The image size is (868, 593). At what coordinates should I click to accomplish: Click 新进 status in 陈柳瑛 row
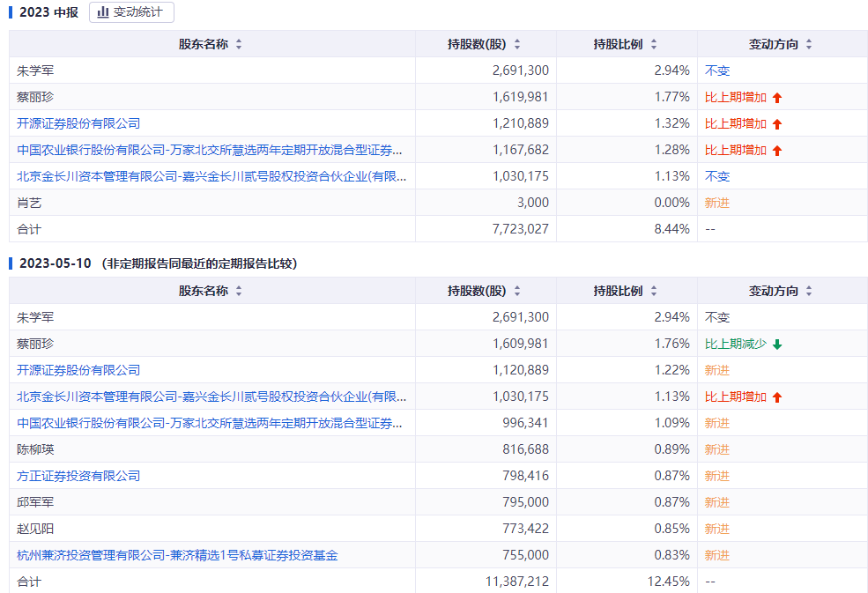717,449
